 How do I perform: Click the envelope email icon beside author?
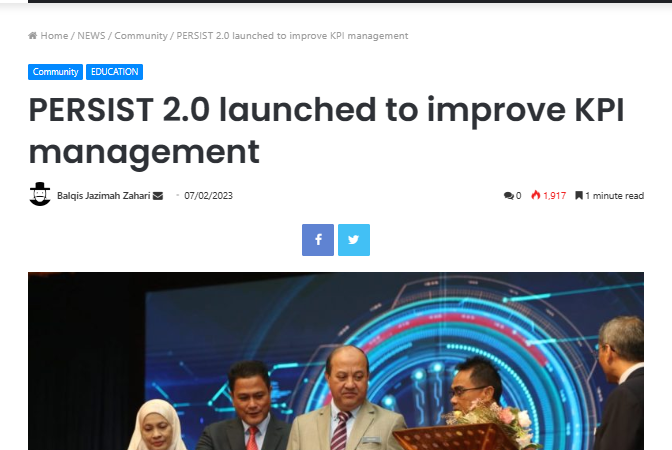(x=158, y=196)
